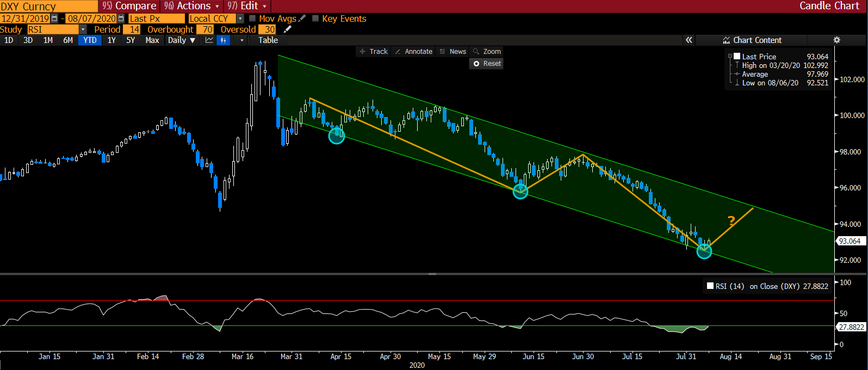The image size is (868, 370).
Task: Click the 100.000 price axis label
Action: coord(852,115)
